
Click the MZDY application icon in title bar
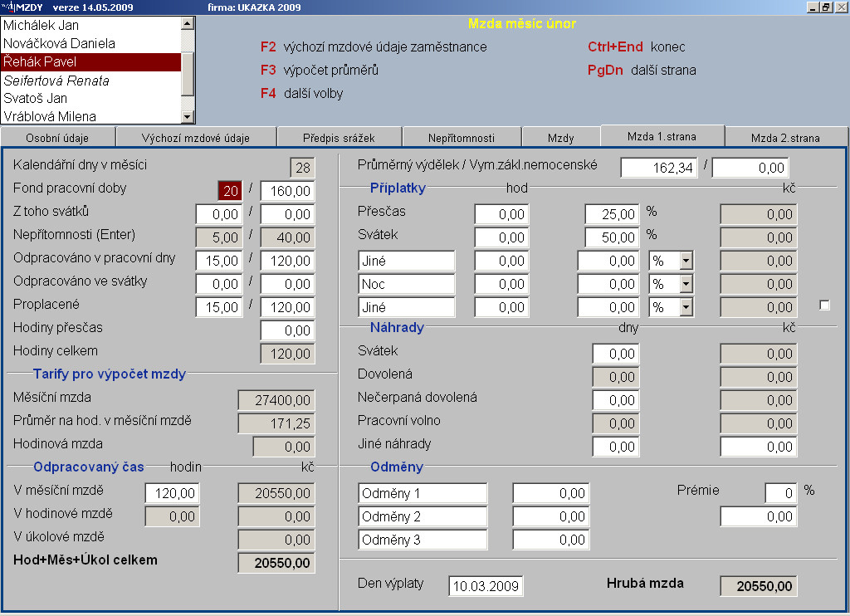point(8,7)
